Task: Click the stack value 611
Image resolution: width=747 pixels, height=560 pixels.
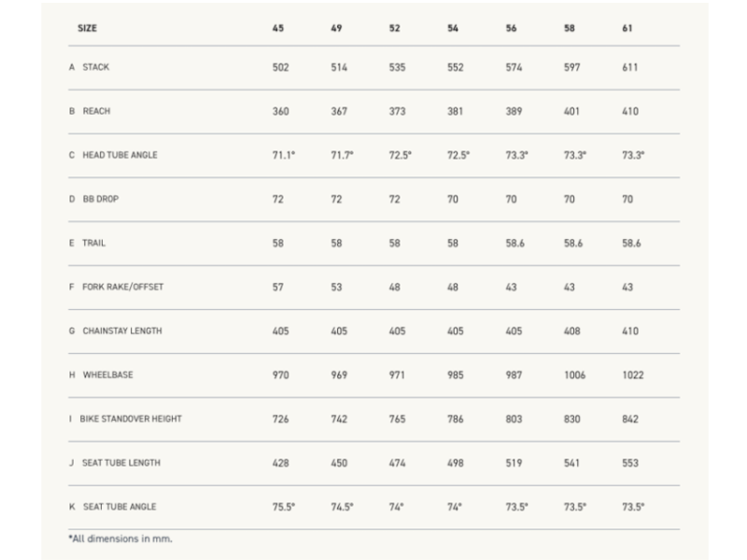Action: (630, 68)
